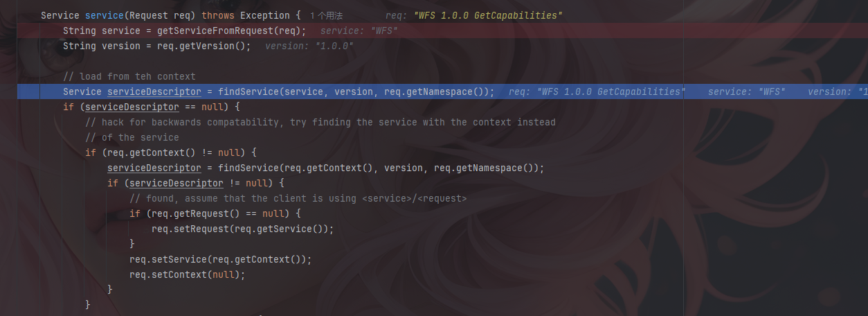The image size is (868, 316).
Task: Click the getServiceFromRequest method call
Action: point(218,30)
